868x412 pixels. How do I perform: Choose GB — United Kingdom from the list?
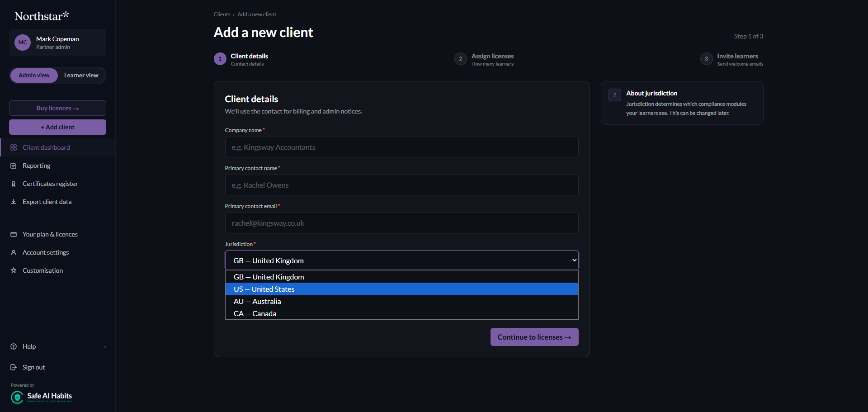tap(401, 277)
